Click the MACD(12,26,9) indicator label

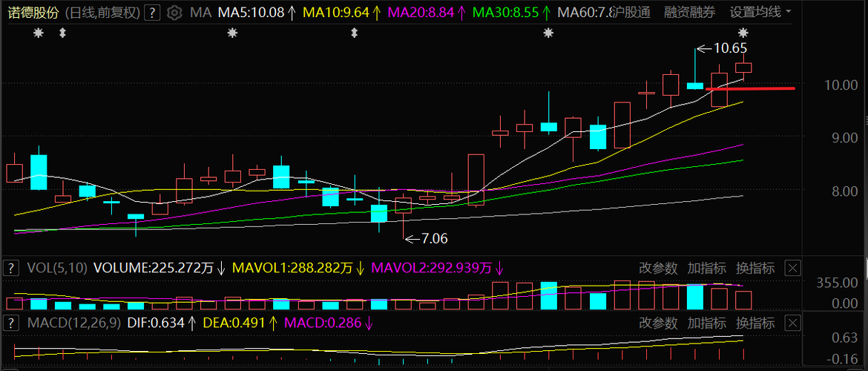(73, 322)
